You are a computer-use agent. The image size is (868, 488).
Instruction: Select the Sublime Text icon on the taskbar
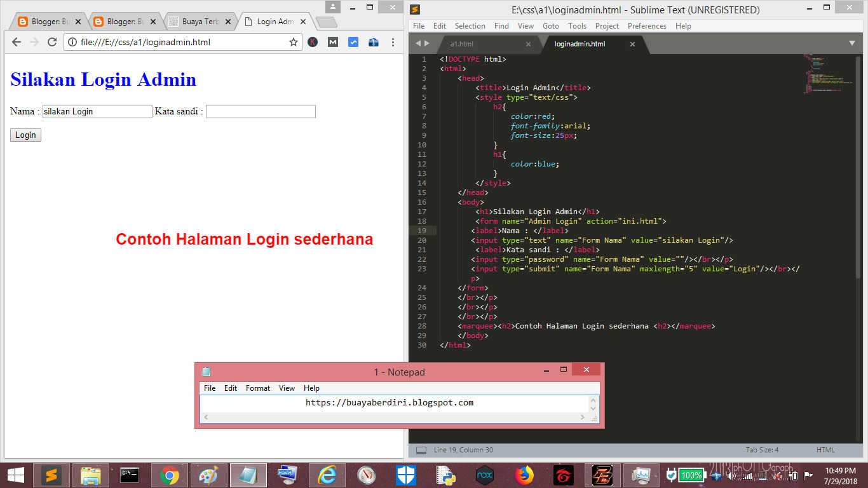click(x=52, y=475)
